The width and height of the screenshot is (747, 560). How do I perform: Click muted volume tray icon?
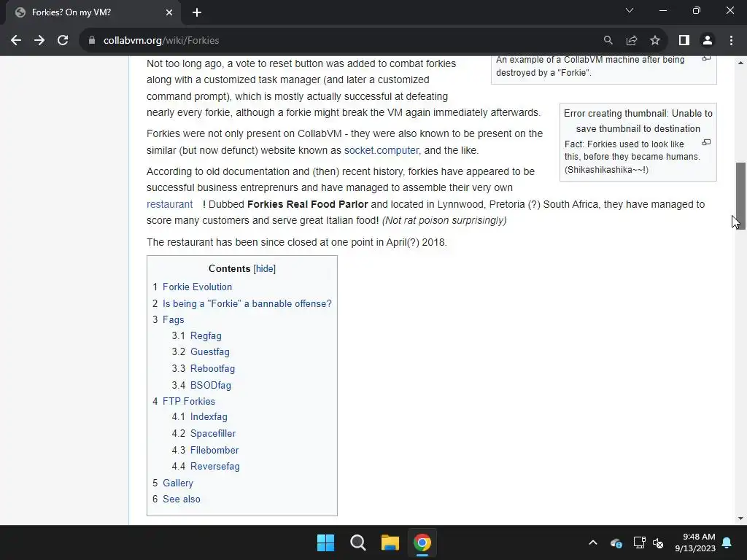(x=658, y=542)
